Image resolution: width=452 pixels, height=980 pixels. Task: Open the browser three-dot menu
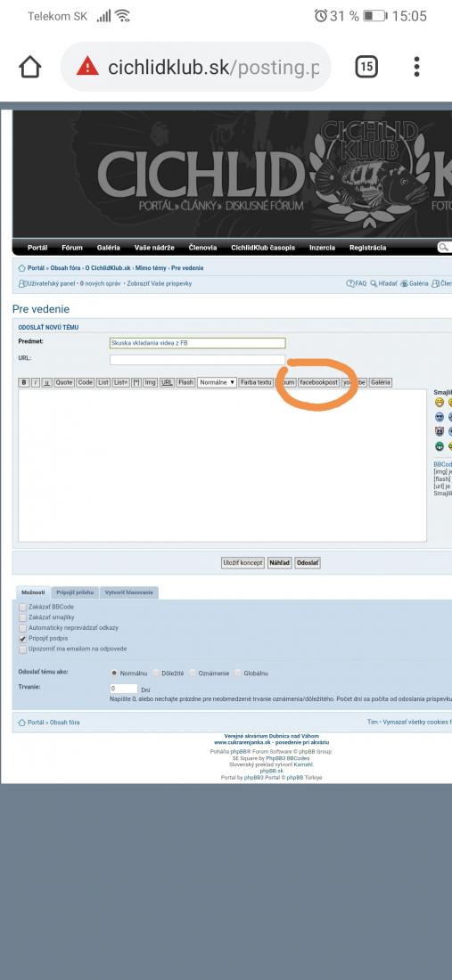[416, 67]
